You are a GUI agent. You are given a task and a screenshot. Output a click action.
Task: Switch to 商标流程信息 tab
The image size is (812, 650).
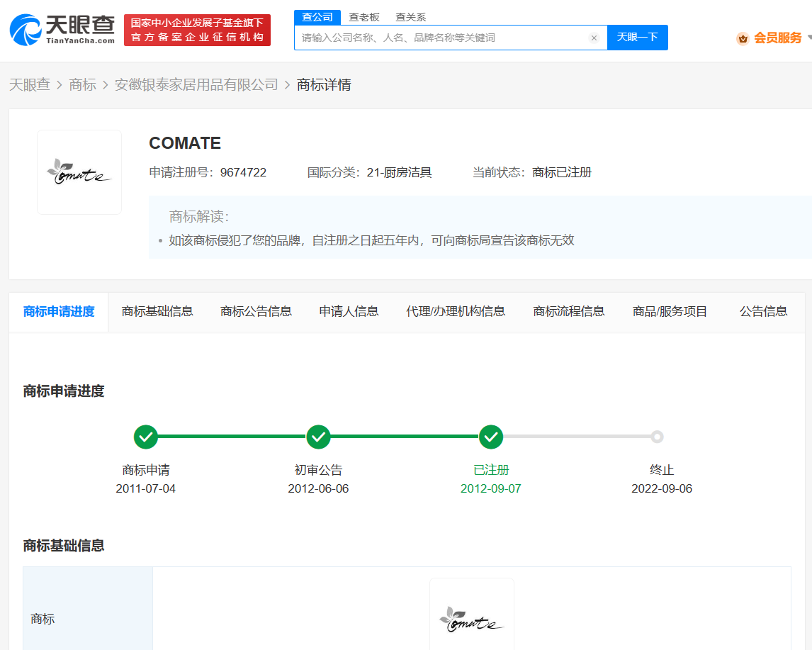[568, 311]
